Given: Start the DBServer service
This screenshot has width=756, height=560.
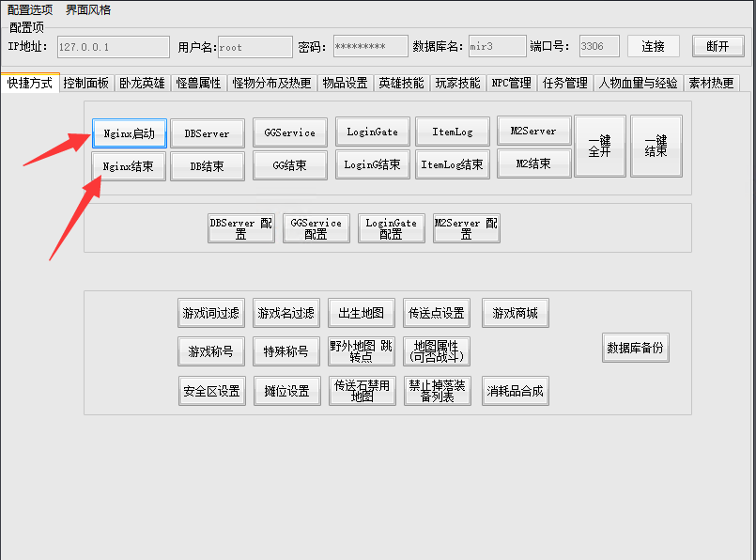Looking at the screenshot, I should (x=208, y=133).
